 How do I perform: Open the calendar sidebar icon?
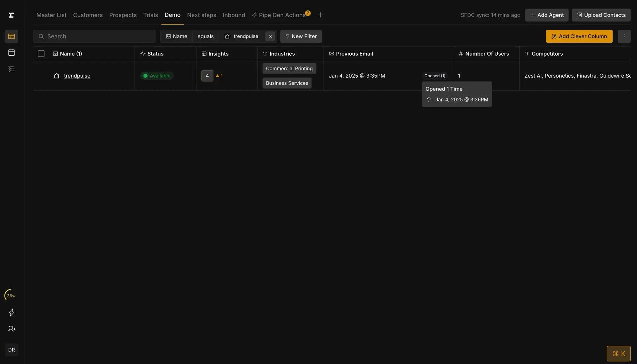[11, 52]
